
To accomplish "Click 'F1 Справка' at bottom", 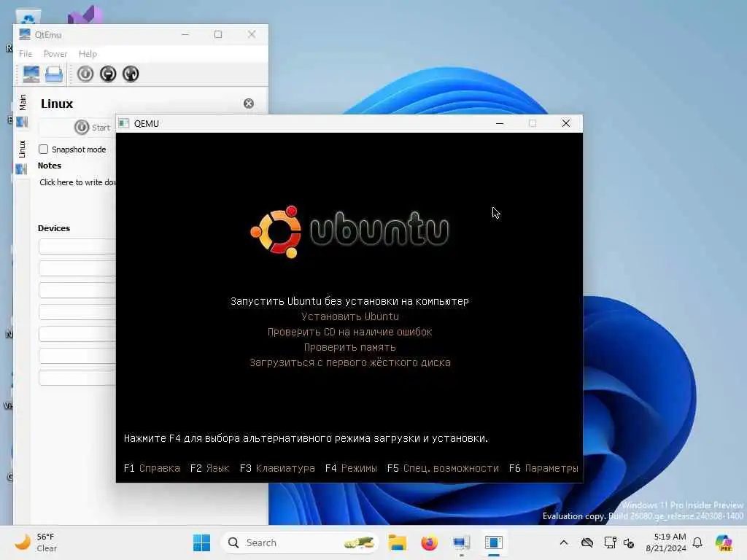I will coord(152,468).
